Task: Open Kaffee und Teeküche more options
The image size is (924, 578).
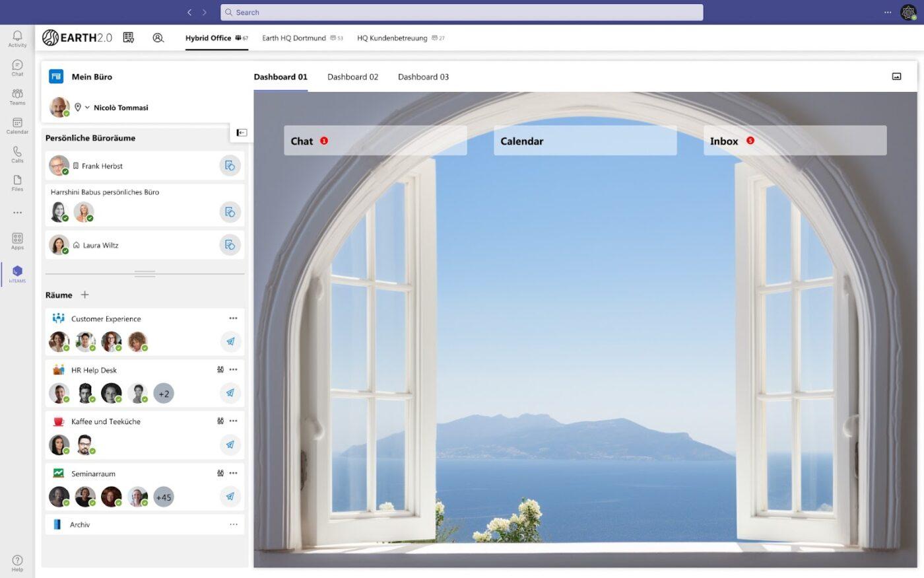Action: 233,421
